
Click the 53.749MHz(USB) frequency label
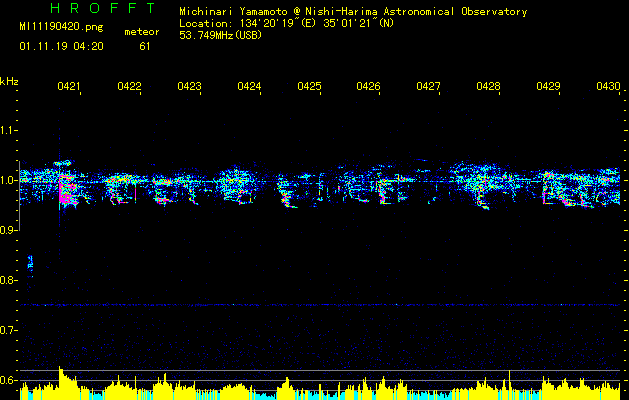tap(220, 35)
